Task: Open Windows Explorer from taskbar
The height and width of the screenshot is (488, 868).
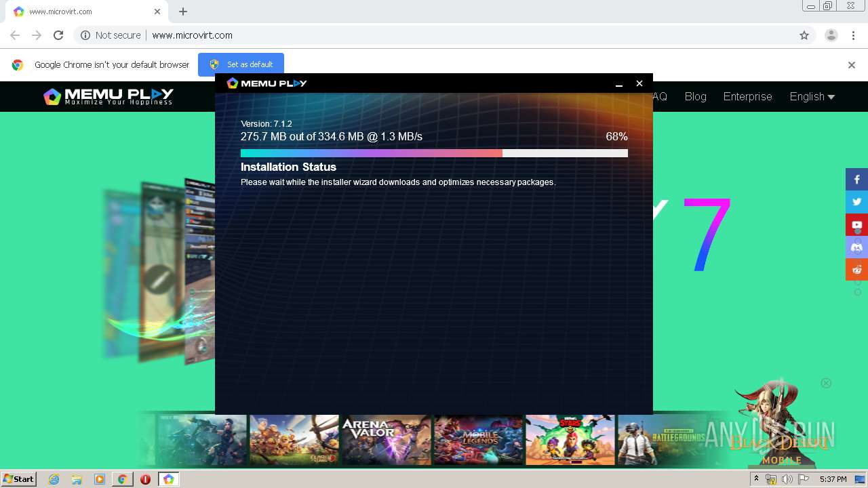Action: click(x=77, y=479)
